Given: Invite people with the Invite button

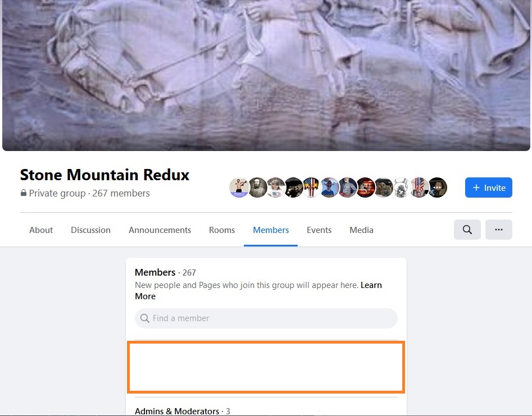Looking at the screenshot, I should [x=489, y=188].
